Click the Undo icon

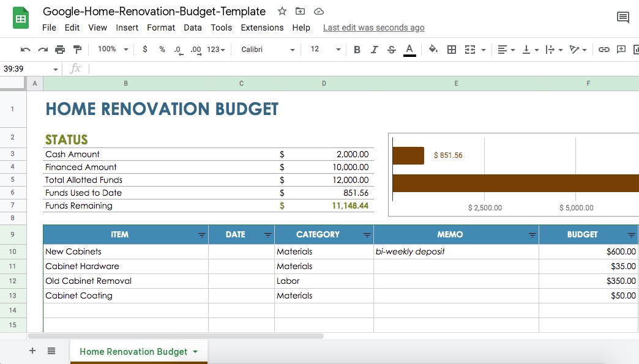(x=25, y=50)
